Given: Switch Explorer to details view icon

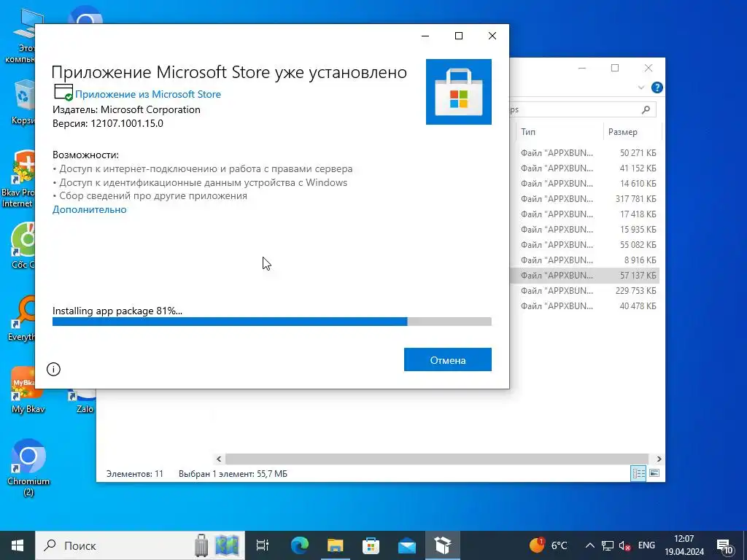Looking at the screenshot, I should point(638,473).
